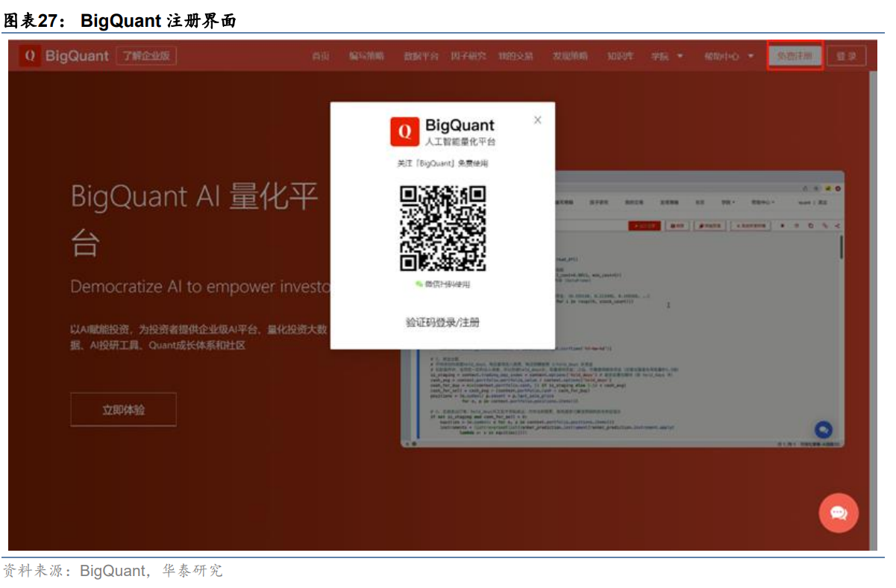This screenshot has height=588, width=896.
Task: Open 知识库 from the navigation bar
Action: pos(620,57)
